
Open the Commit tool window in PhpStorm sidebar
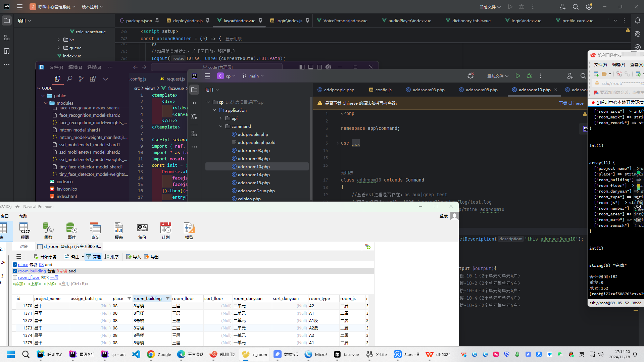(x=194, y=103)
